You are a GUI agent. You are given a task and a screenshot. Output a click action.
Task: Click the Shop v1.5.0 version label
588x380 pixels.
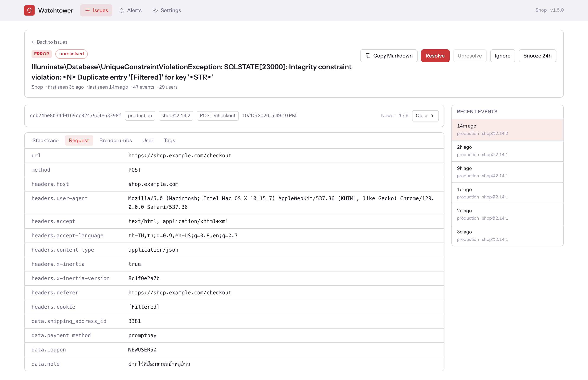[549, 10]
